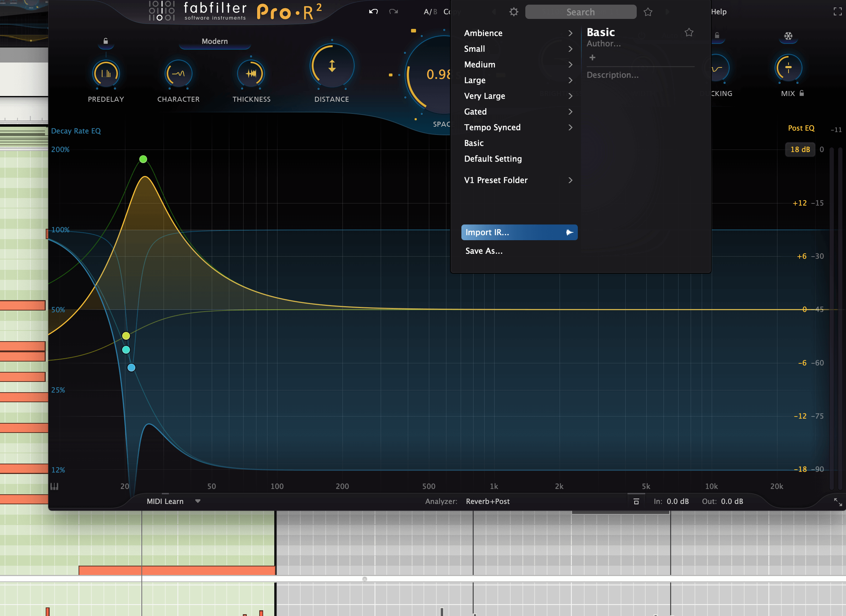Mark the Basic preset as favorite
Screen dimensions: 846x616
point(689,32)
